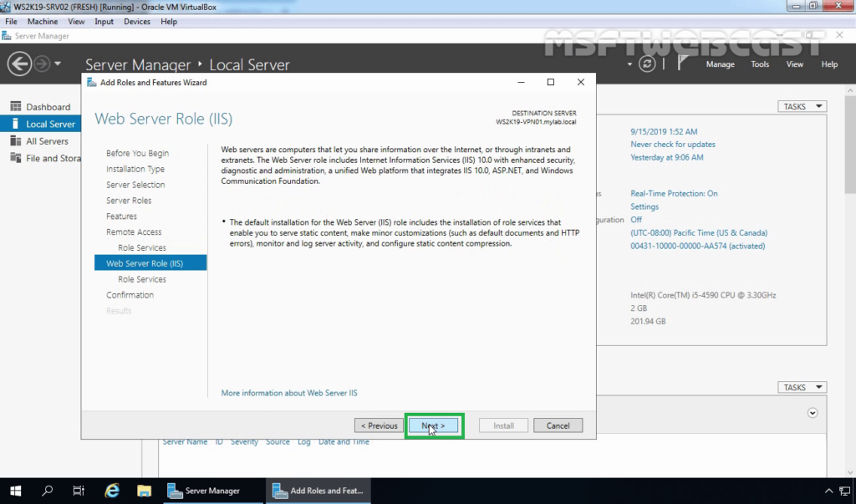Click the Server Manager back arrow
Image resolution: width=856 pixels, height=504 pixels.
point(19,64)
